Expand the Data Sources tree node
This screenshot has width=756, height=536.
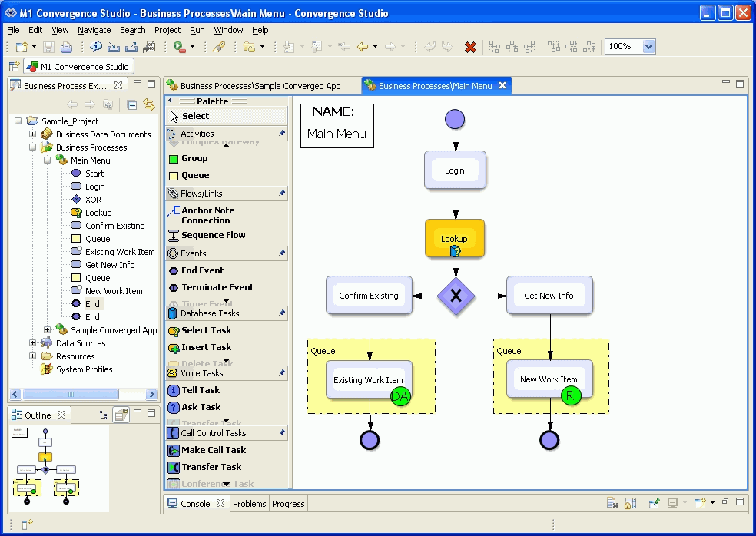click(x=33, y=343)
